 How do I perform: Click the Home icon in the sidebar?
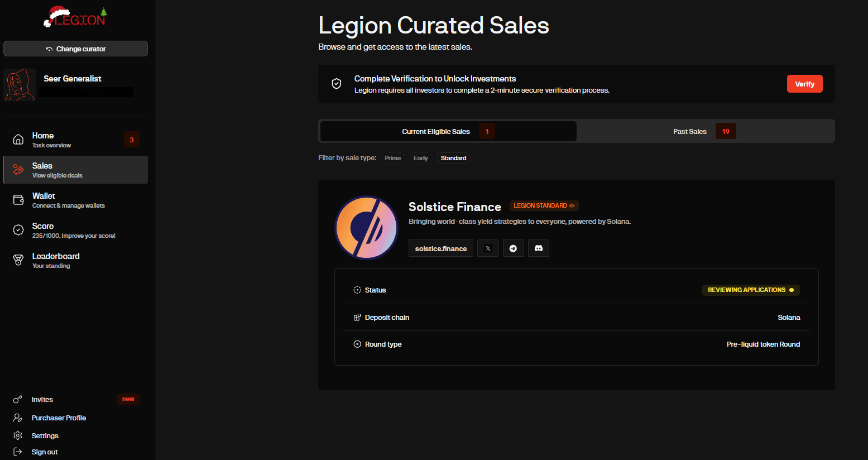coord(18,139)
